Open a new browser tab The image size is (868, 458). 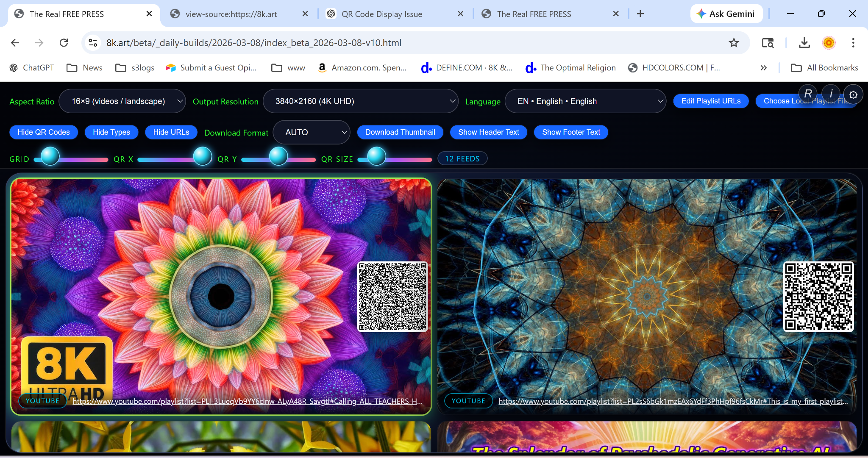tap(640, 14)
